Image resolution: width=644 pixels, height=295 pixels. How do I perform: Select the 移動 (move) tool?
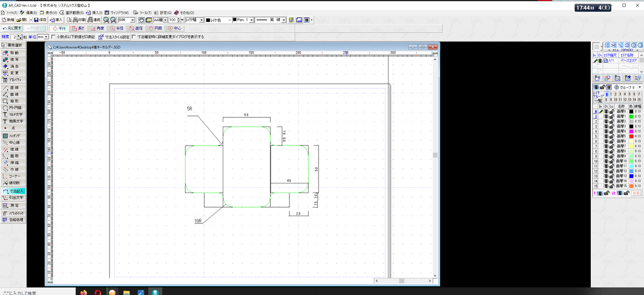click(x=13, y=53)
